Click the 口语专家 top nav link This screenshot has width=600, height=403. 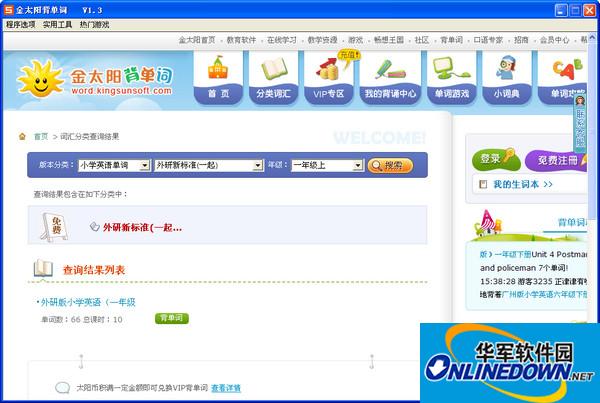click(x=488, y=40)
